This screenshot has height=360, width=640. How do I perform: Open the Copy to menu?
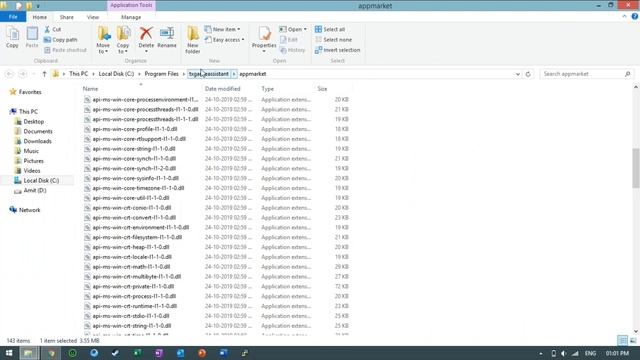123,40
